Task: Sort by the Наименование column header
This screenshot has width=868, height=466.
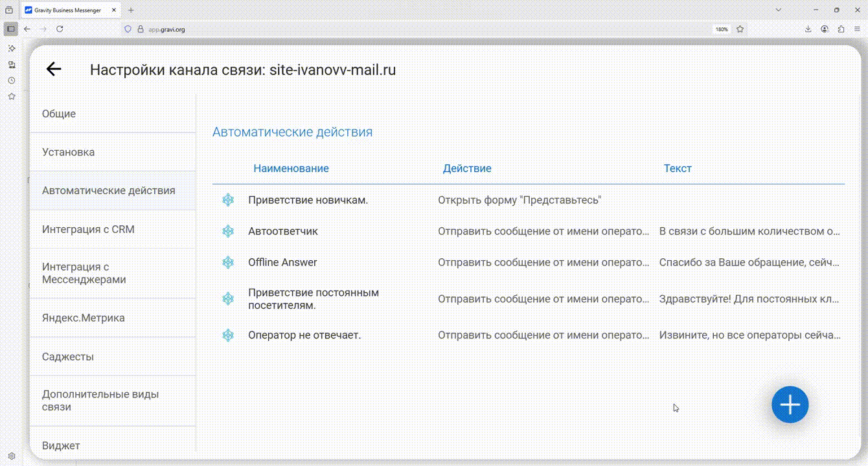Action: click(291, 168)
